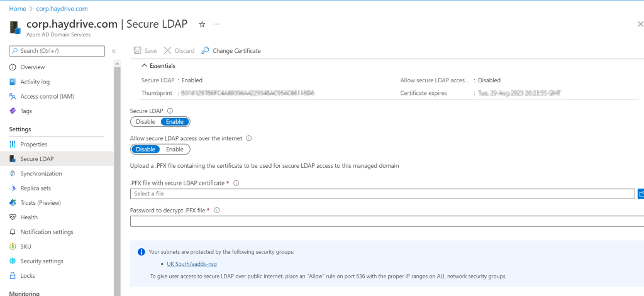644x296 pixels.
Task: Click the Monitoring section heading
Action: pyautogui.click(x=25, y=293)
